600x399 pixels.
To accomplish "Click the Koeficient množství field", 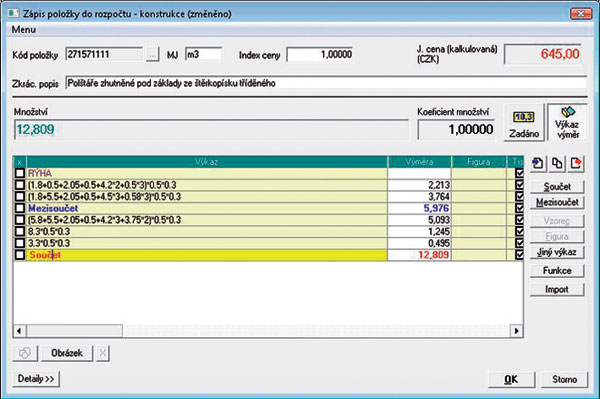I will (x=456, y=129).
